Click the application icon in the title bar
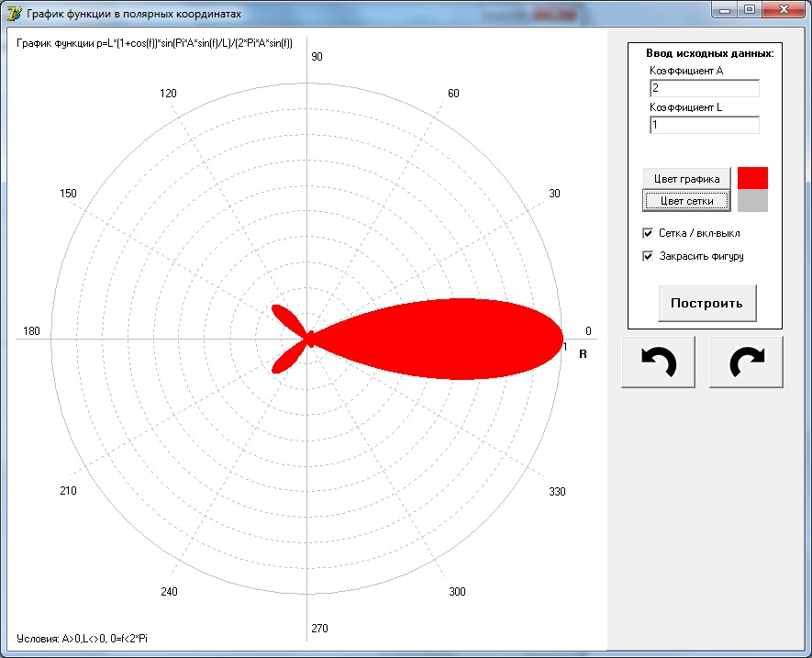 coord(14,14)
